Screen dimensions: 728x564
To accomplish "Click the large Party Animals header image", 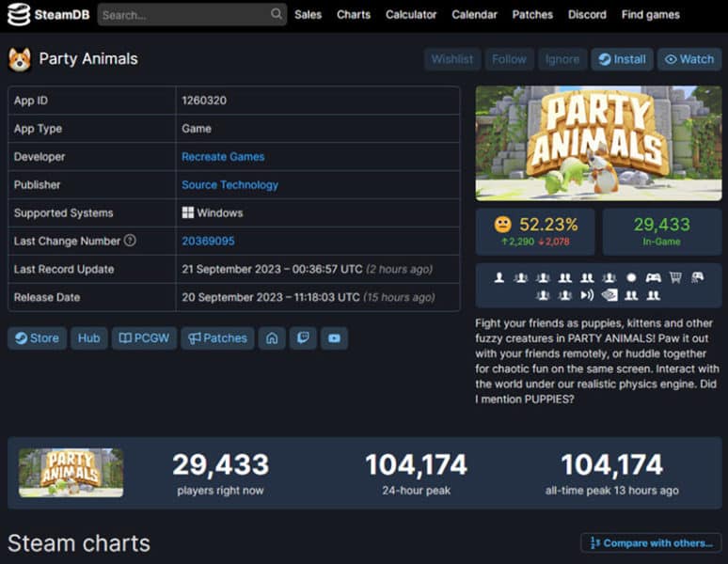I will pos(598,143).
